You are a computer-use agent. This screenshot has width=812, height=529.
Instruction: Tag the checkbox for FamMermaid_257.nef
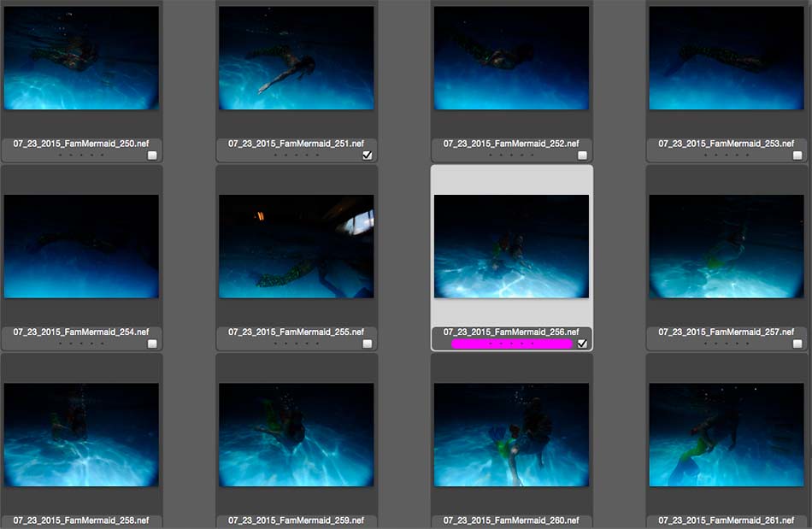pyautogui.click(x=797, y=344)
